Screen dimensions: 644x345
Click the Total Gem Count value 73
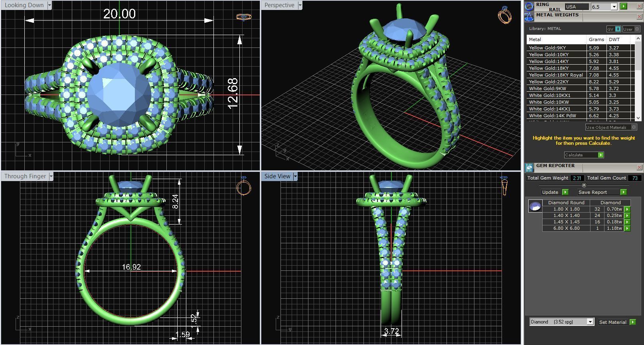pyautogui.click(x=635, y=178)
